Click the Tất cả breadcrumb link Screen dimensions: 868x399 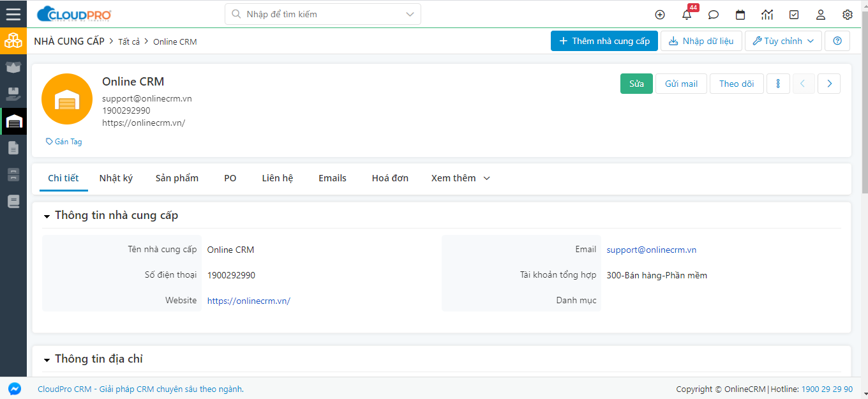(129, 41)
